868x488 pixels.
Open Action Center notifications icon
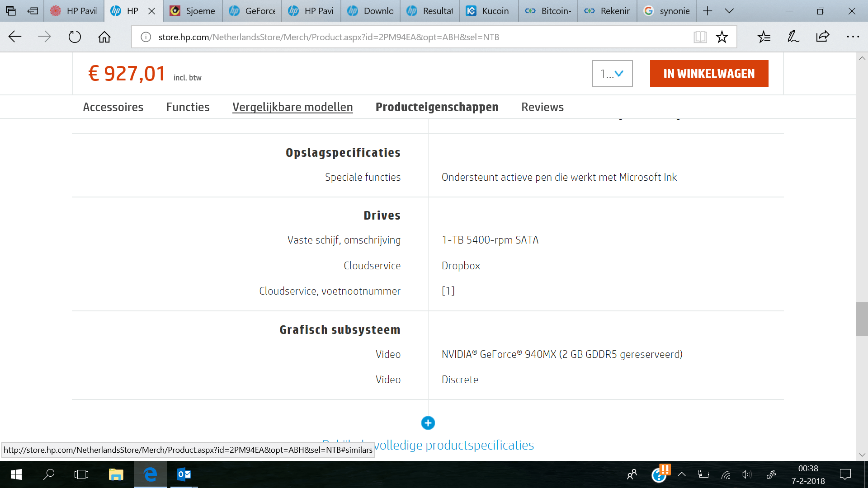click(845, 474)
